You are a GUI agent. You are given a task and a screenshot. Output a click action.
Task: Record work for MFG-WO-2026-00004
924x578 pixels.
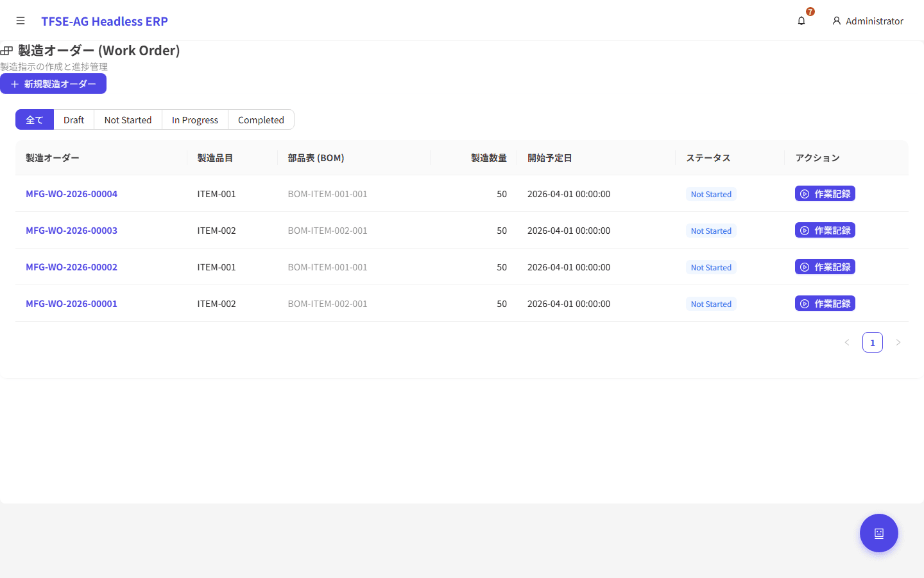click(x=825, y=194)
